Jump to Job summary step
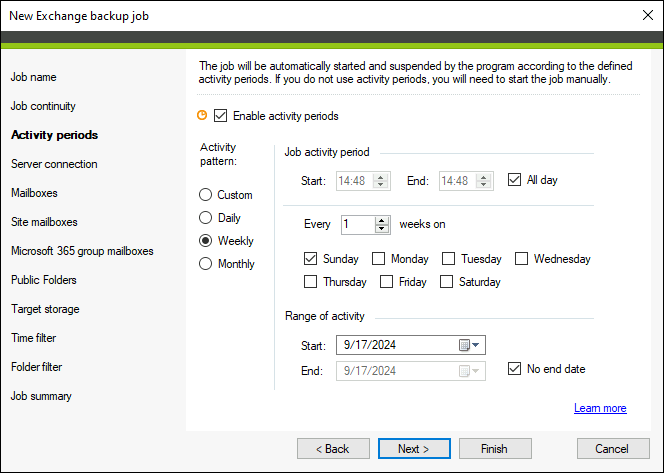This screenshot has width=664, height=473. click(x=41, y=396)
